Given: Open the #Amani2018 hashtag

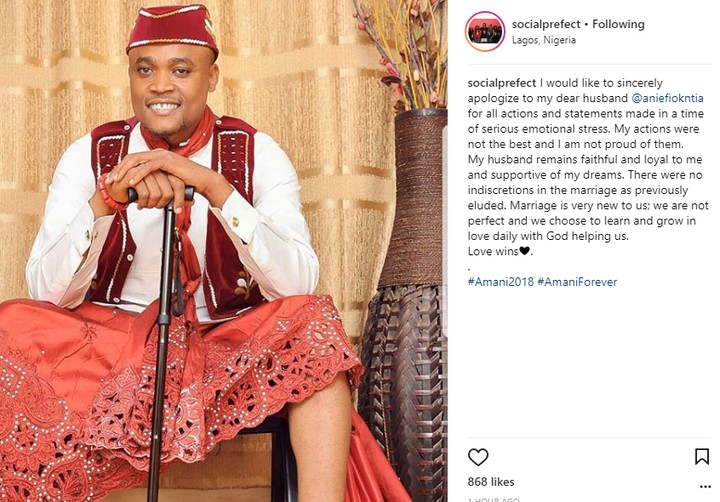Looking at the screenshot, I should point(501,282).
